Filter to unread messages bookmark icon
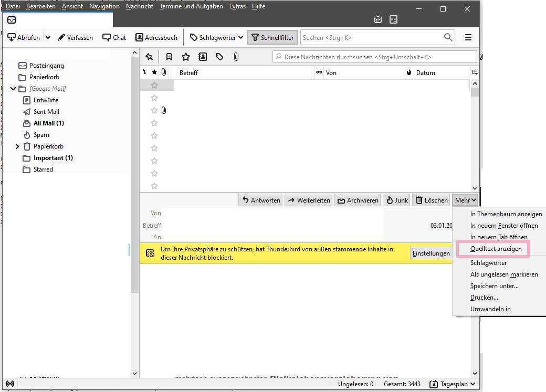Image resolution: width=546 pixels, height=392 pixels. pos(169,57)
